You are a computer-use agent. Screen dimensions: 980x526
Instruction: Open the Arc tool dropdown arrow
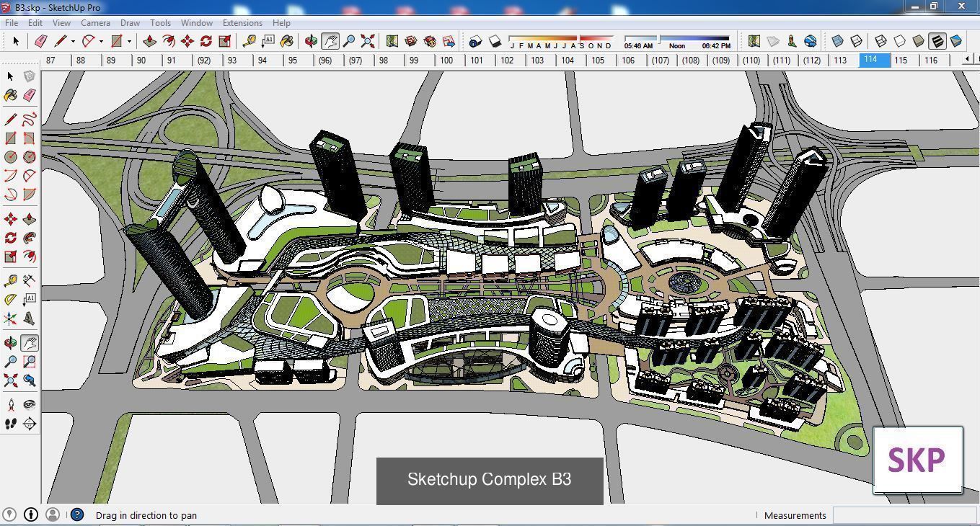pos(101,41)
